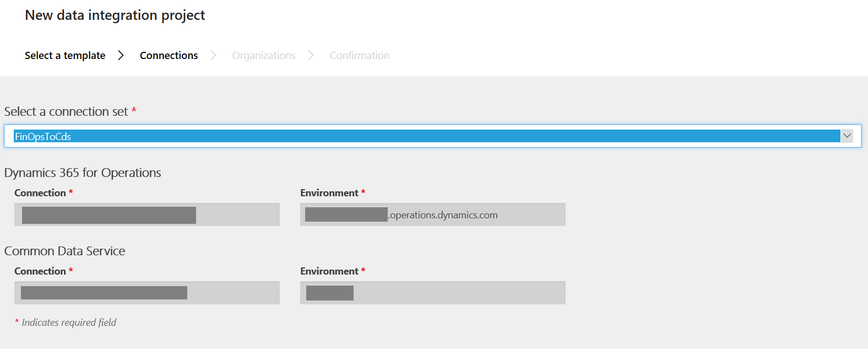
Task: Click the Common Data Service Environment field
Action: click(432, 293)
